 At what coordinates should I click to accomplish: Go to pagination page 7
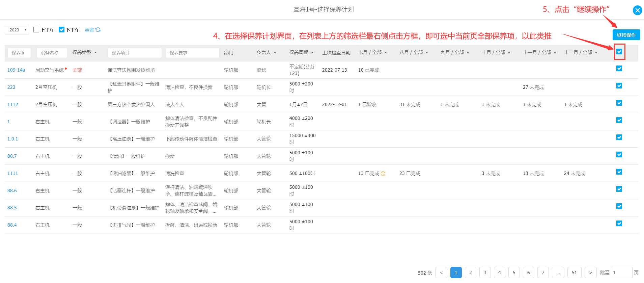(543, 273)
